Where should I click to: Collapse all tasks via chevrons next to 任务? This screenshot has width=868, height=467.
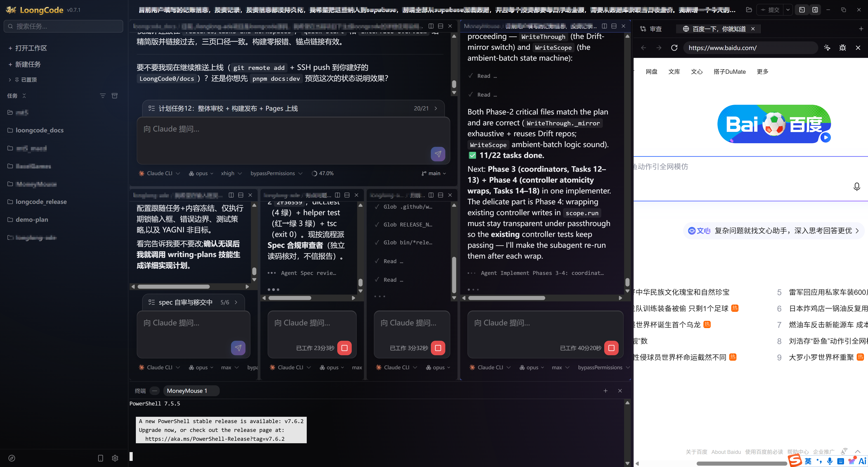click(x=24, y=96)
